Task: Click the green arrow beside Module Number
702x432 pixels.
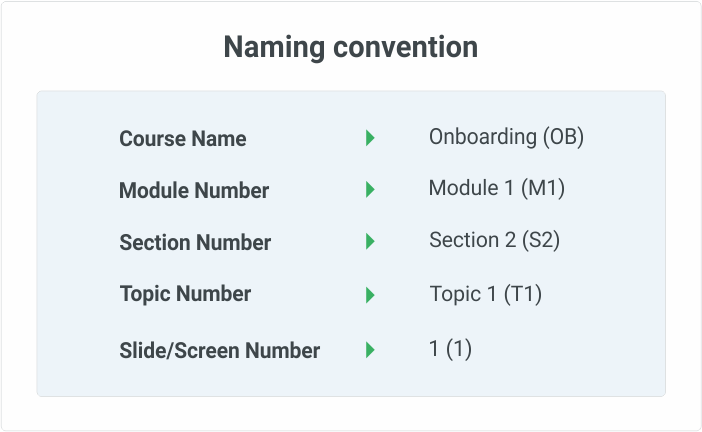Action: tap(370, 190)
